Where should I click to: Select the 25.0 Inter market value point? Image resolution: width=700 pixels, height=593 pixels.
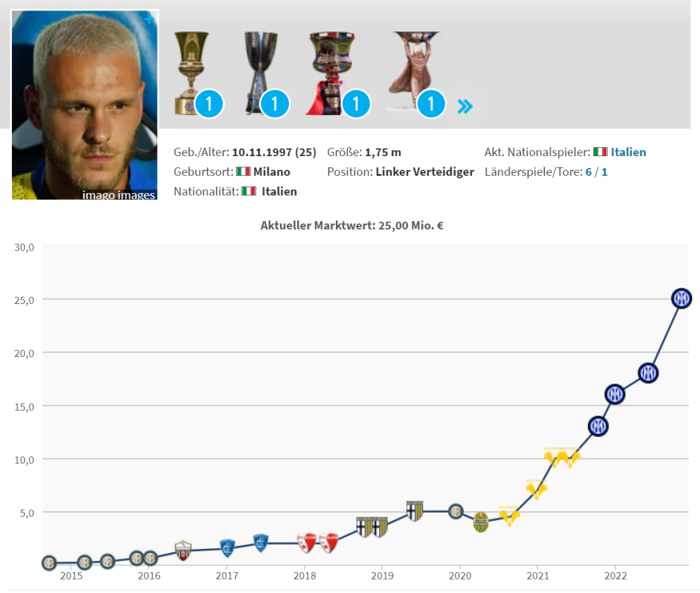681,298
